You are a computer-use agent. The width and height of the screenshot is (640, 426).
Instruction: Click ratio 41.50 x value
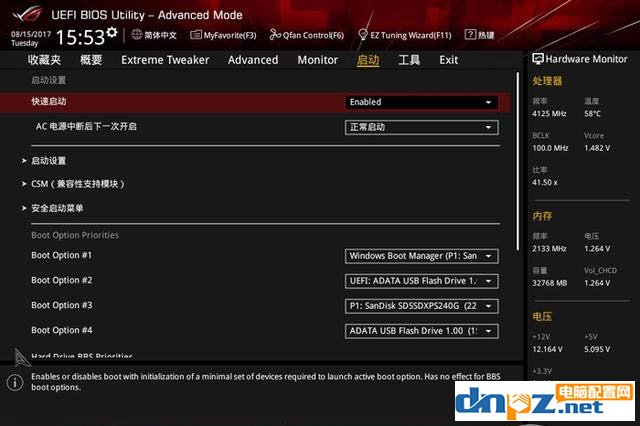[544, 182]
